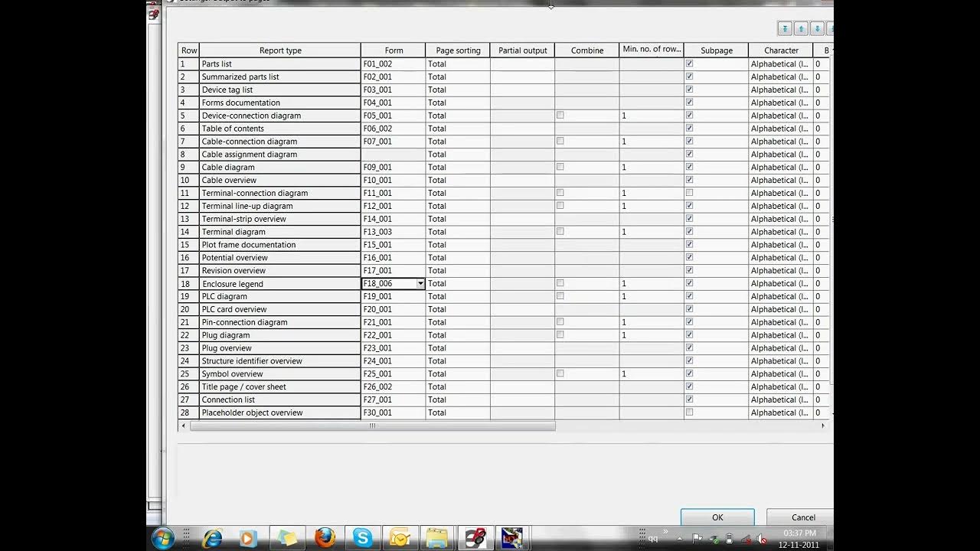
Task: Open the F18_006 form dropdown arrow
Action: pos(420,284)
